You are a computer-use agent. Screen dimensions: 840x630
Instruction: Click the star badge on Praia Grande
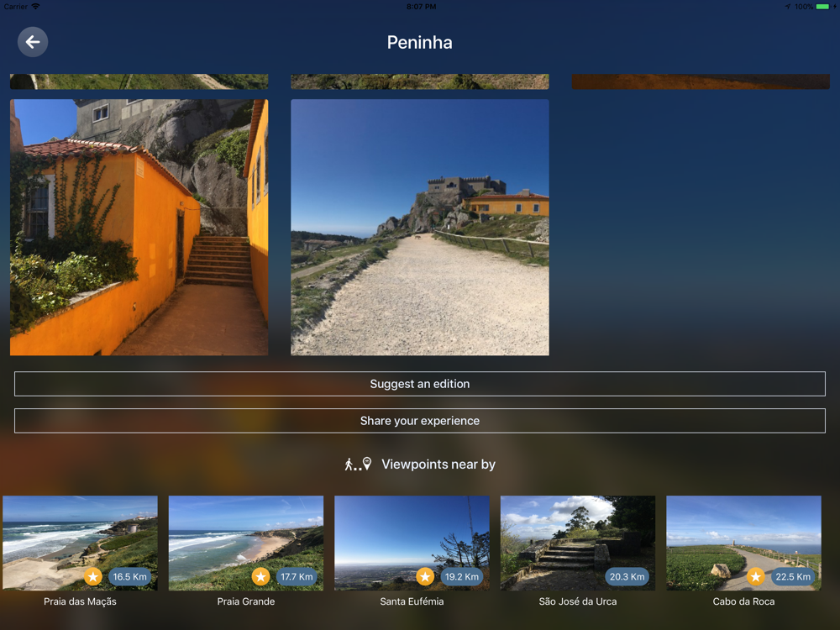coord(261,577)
